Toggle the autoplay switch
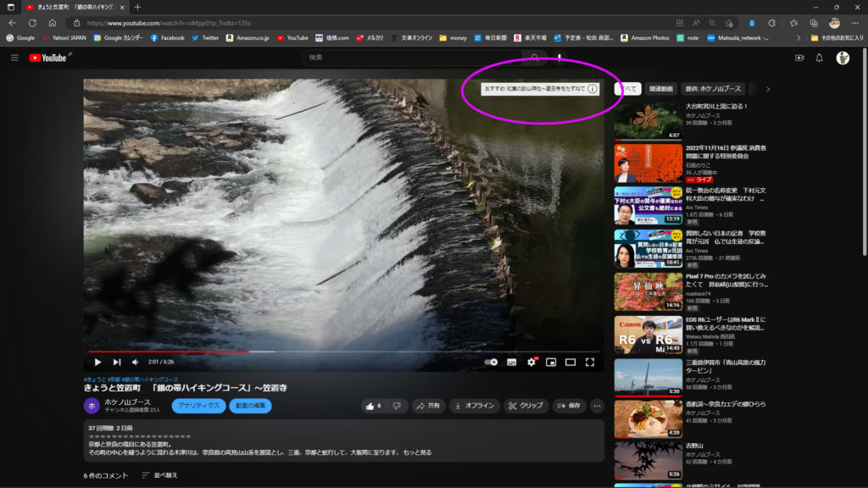 pos(491,362)
